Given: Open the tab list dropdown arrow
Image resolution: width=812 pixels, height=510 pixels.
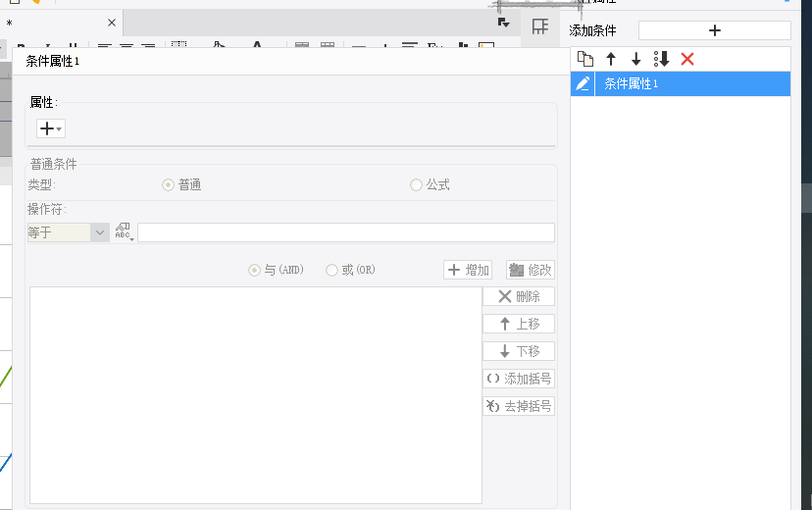Looking at the screenshot, I should [x=503, y=23].
